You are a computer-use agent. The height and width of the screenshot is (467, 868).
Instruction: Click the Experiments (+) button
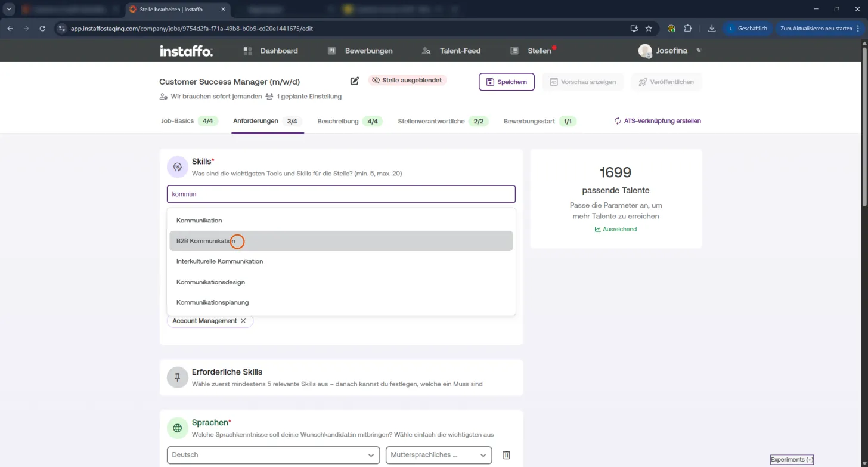click(x=792, y=460)
